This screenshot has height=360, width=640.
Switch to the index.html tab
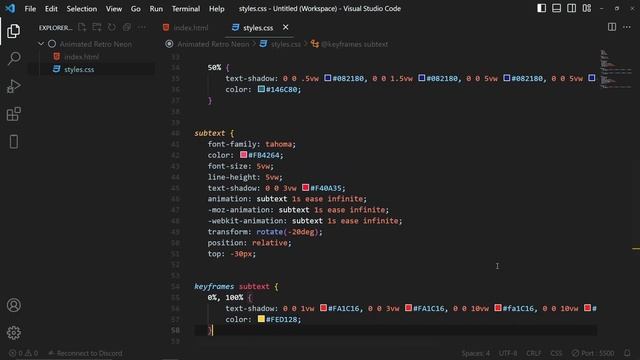click(186, 27)
